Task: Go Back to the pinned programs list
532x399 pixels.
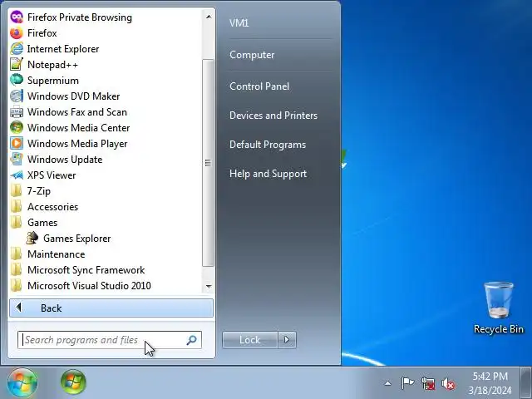Action: point(111,308)
